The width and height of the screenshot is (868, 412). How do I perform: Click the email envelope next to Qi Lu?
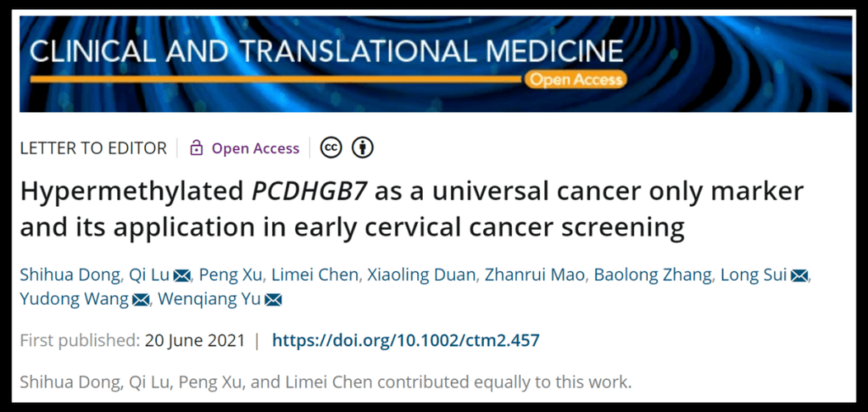pos(183,276)
